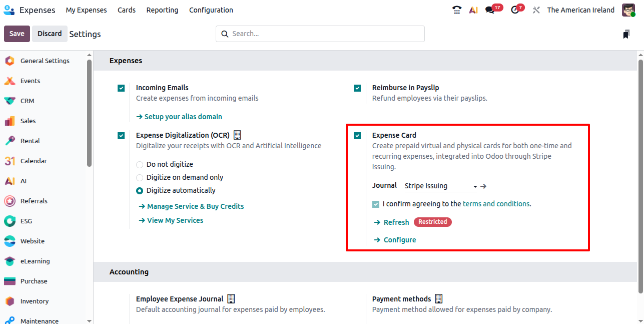The width and height of the screenshot is (644, 324).
Task: Open the Configuration menu
Action: coord(211,10)
